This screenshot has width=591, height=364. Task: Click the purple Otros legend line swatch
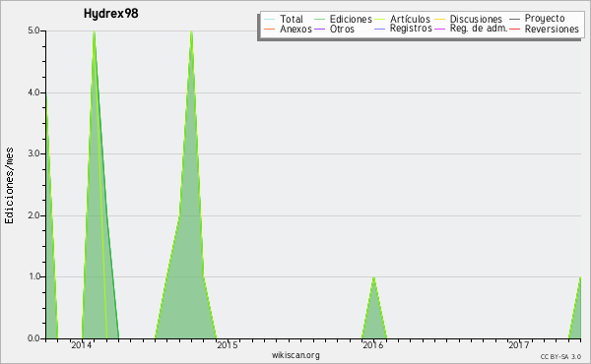pos(319,29)
